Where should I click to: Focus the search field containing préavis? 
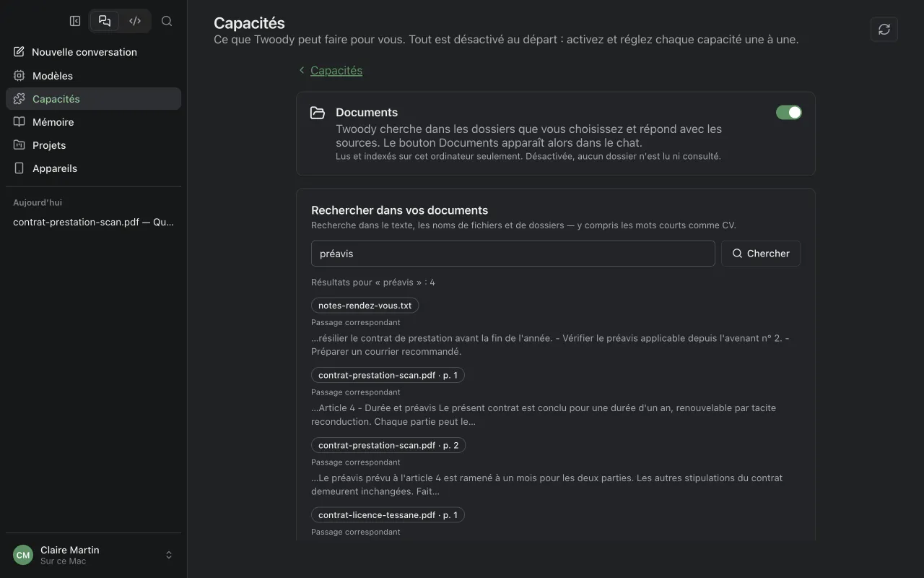[x=513, y=254]
